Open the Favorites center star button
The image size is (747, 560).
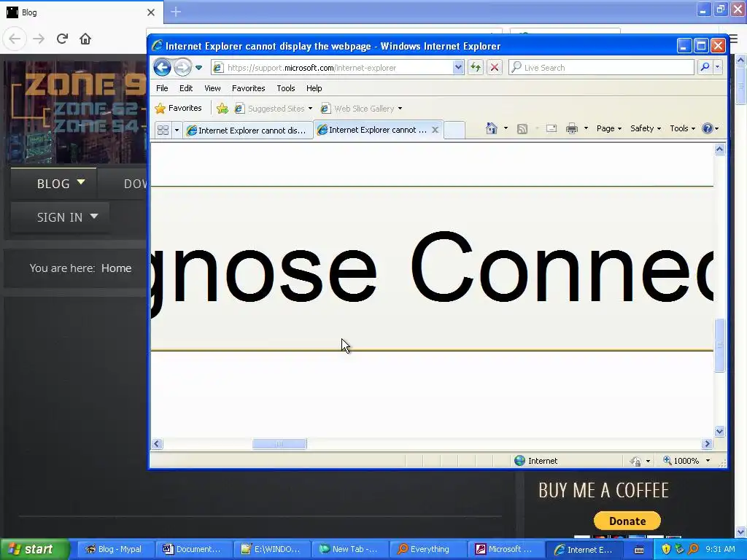click(x=179, y=108)
